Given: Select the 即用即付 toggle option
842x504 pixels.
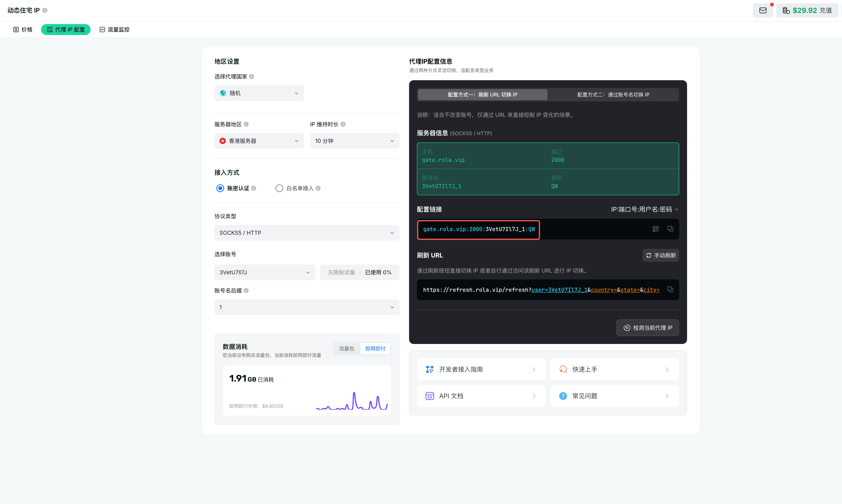Looking at the screenshot, I should point(375,349).
